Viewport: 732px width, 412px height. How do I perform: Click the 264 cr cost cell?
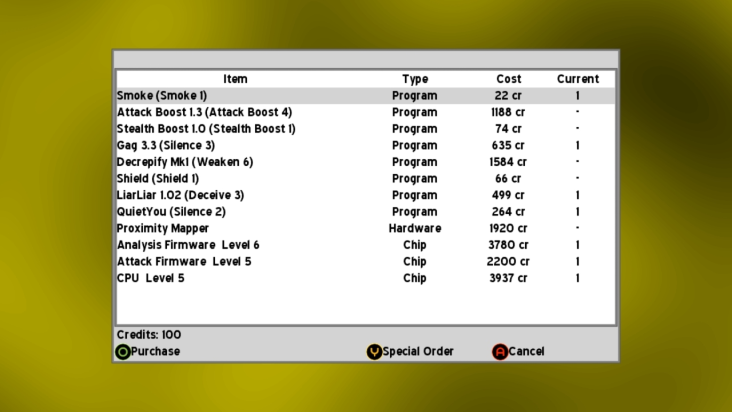click(x=508, y=212)
